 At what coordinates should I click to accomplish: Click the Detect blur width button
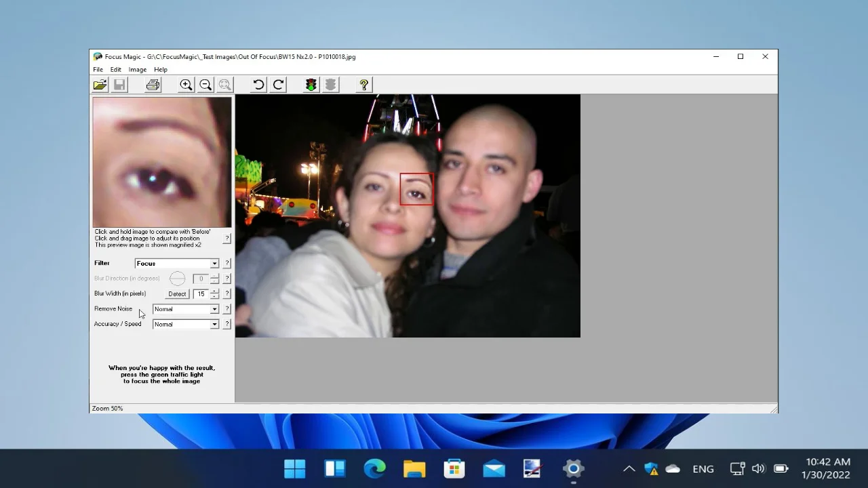177,294
